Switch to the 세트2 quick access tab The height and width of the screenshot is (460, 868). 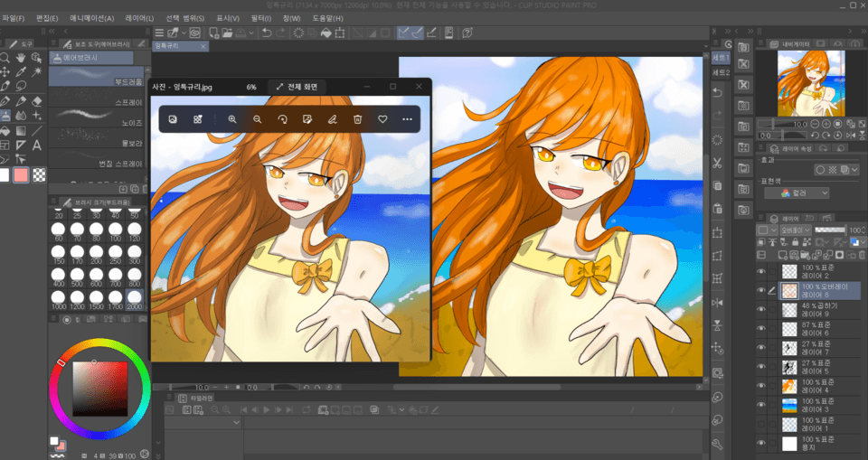pyautogui.click(x=721, y=72)
